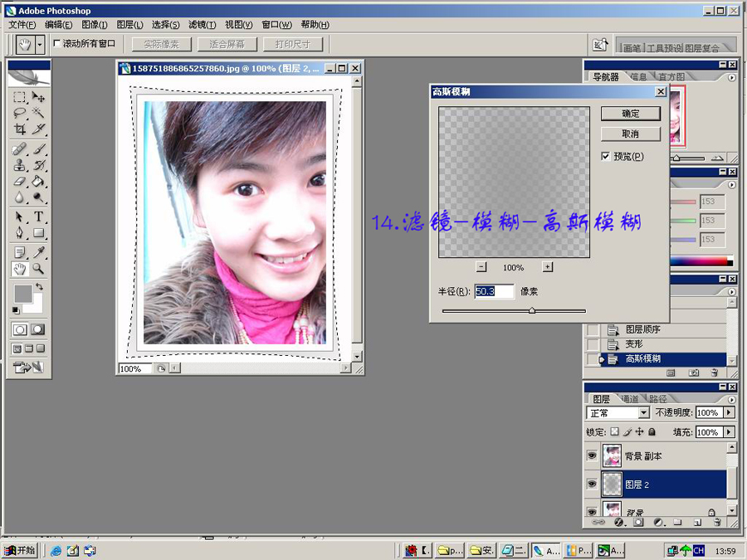
Task: Select the Clone Stamp tool
Action: 20,165
